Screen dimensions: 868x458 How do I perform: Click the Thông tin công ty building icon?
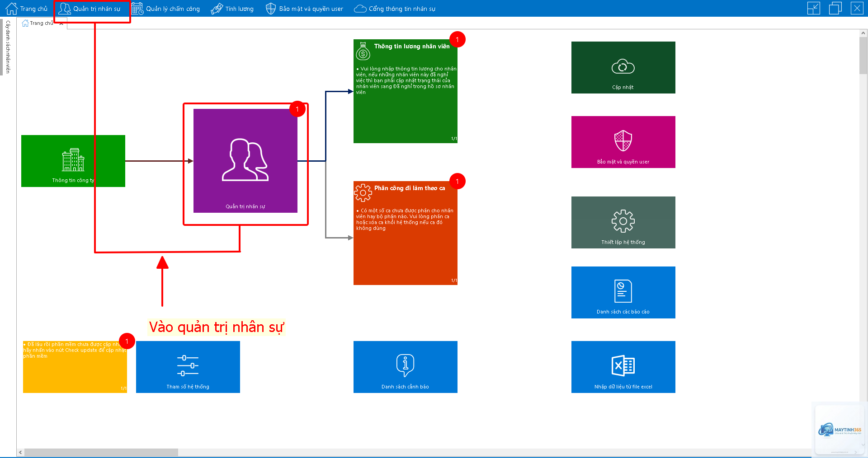click(73, 160)
